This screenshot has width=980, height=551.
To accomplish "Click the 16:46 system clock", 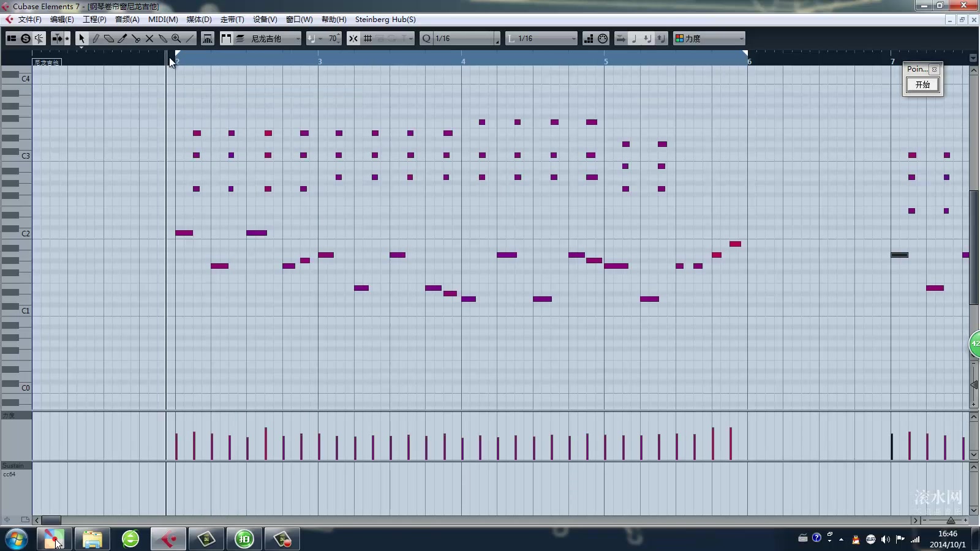I will tap(948, 534).
